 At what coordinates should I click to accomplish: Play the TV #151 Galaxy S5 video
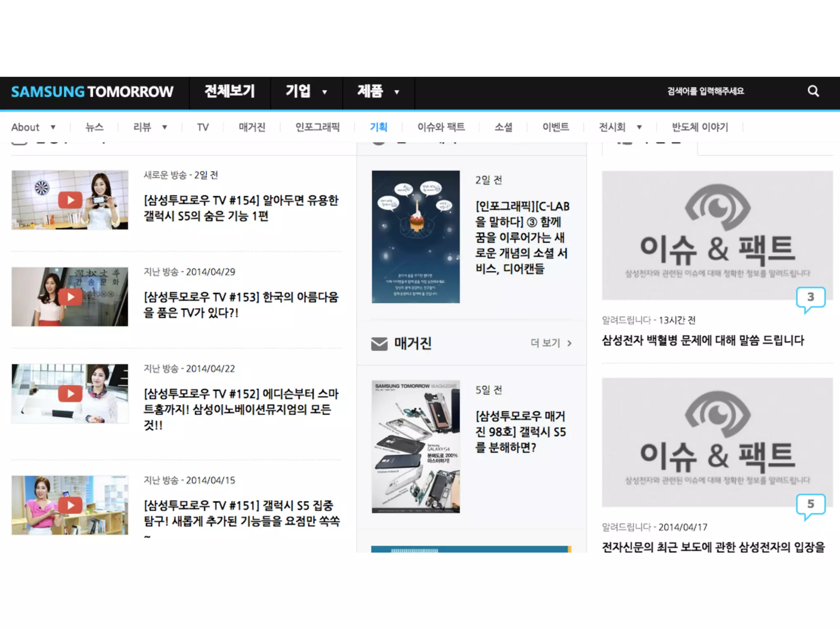70,505
